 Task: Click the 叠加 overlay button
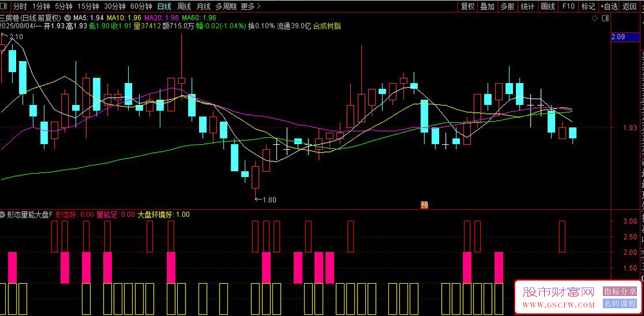pyautogui.click(x=488, y=6)
